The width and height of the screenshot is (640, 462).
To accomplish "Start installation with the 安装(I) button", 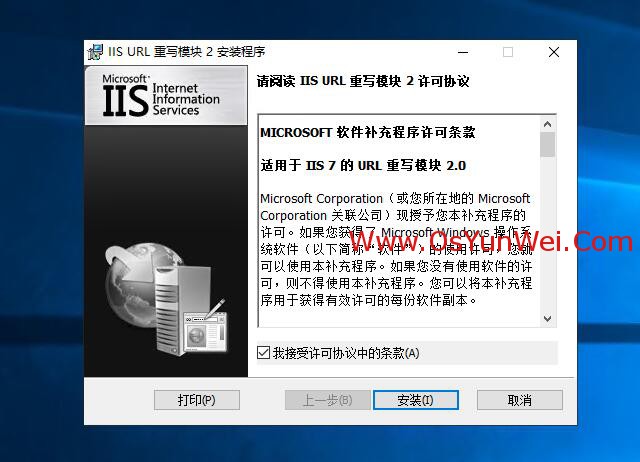I will [416, 400].
